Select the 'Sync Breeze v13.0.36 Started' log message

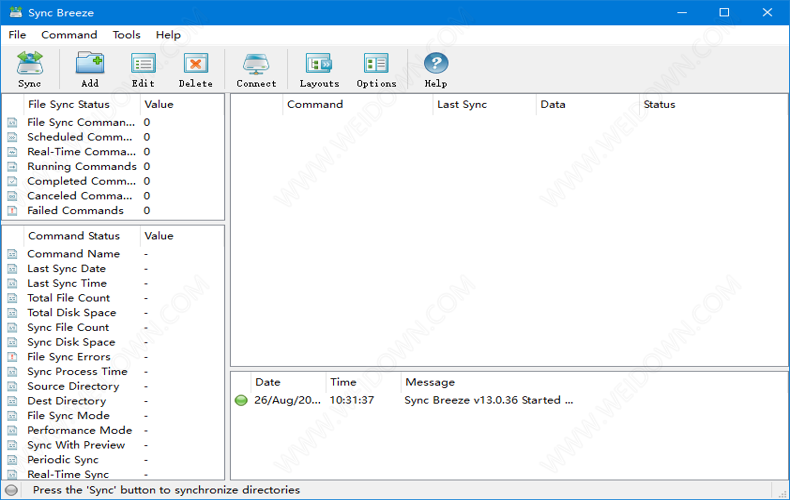click(488, 400)
